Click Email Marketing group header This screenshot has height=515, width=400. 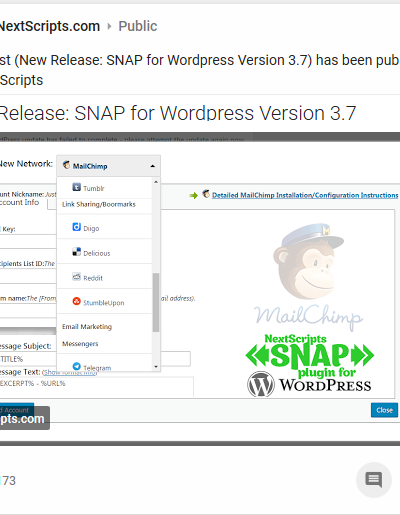tap(87, 327)
